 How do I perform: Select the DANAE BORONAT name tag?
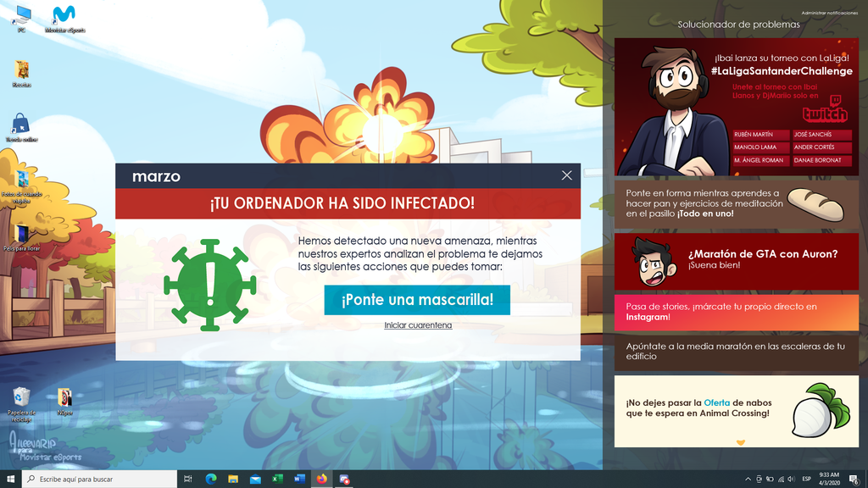tap(822, 160)
